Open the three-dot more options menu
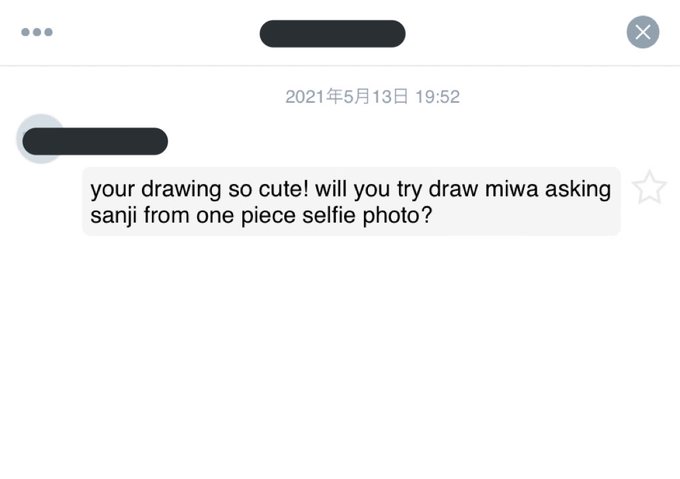Screen dimensions: 680x479 37,32
